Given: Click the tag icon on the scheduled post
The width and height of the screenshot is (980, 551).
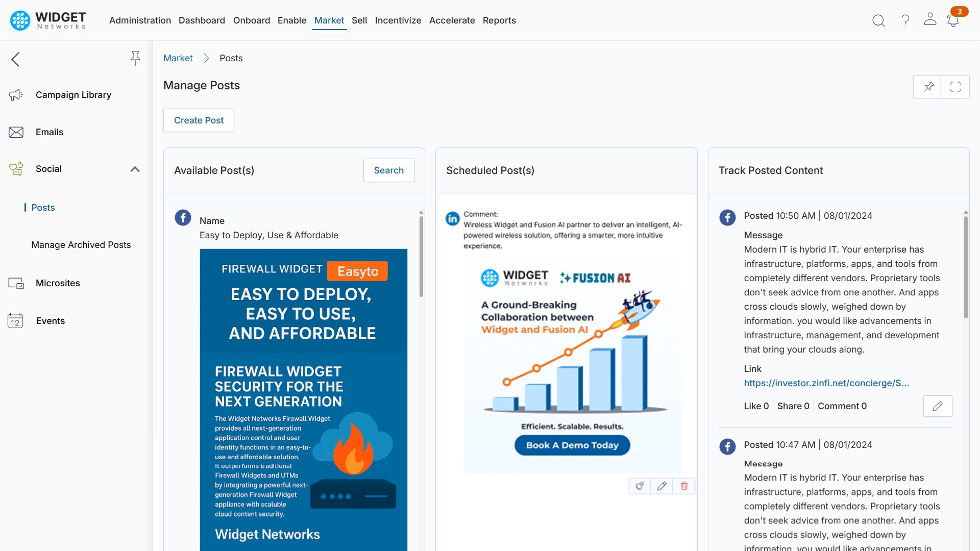Looking at the screenshot, I should pos(640,486).
